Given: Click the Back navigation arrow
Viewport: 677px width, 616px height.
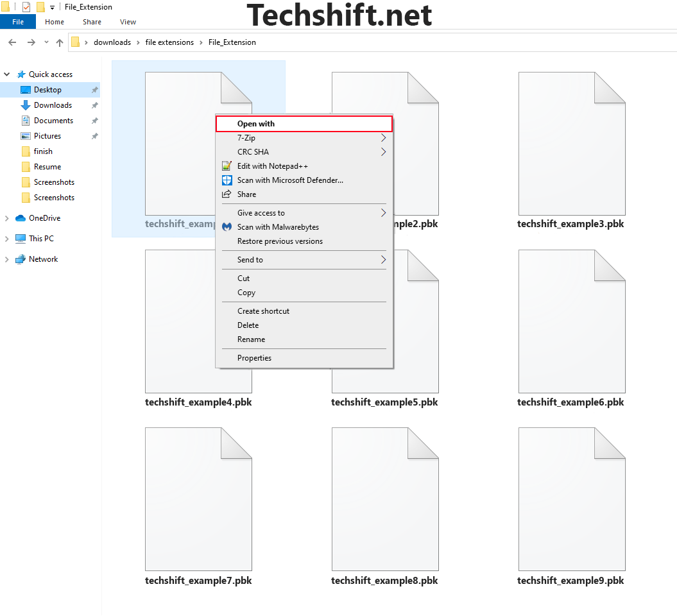Looking at the screenshot, I should pos(12,42).
